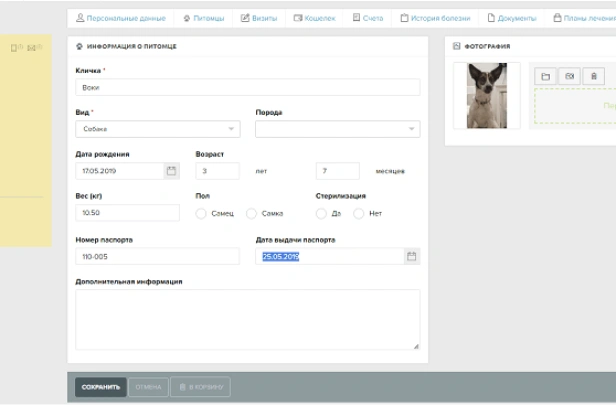
Task: Choose Нет for Стерилизация
Action: (x=360, y=213)
